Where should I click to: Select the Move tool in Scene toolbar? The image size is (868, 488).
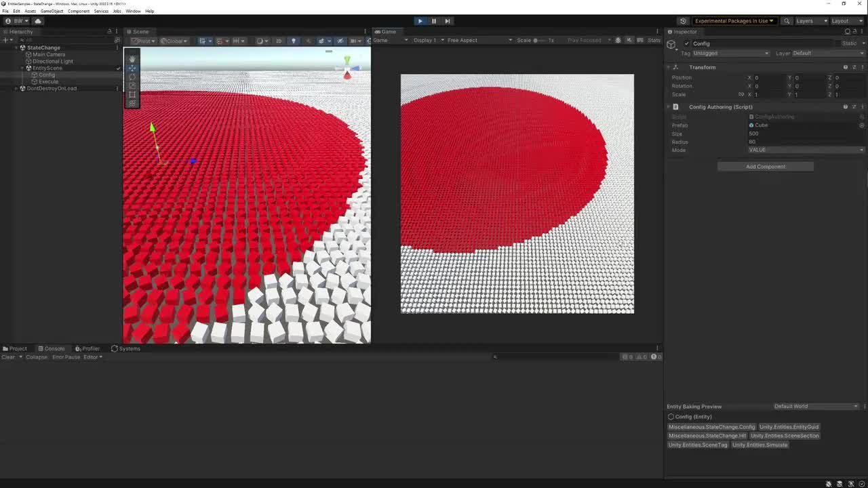[x=132, y=68]
